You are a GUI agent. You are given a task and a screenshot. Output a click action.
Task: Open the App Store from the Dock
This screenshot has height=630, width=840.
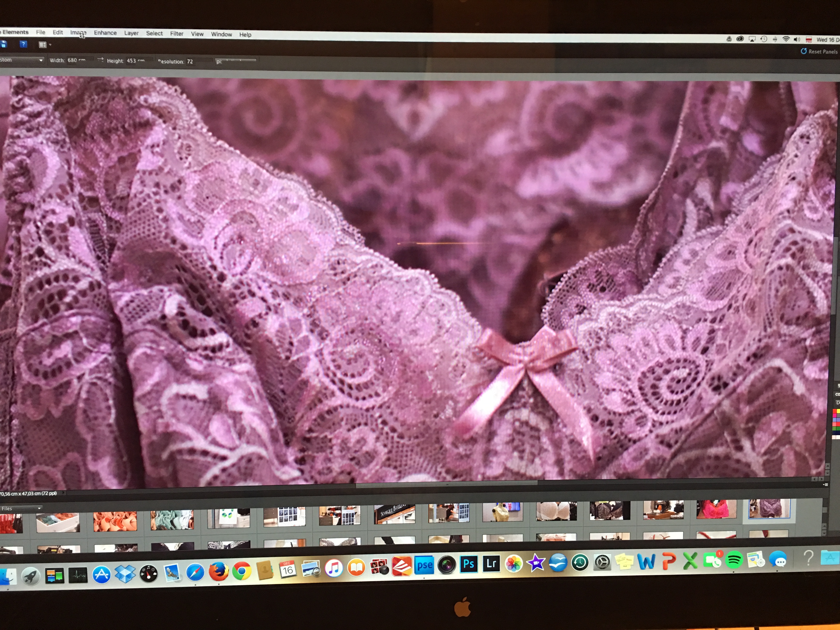click(x=101, y=575)
